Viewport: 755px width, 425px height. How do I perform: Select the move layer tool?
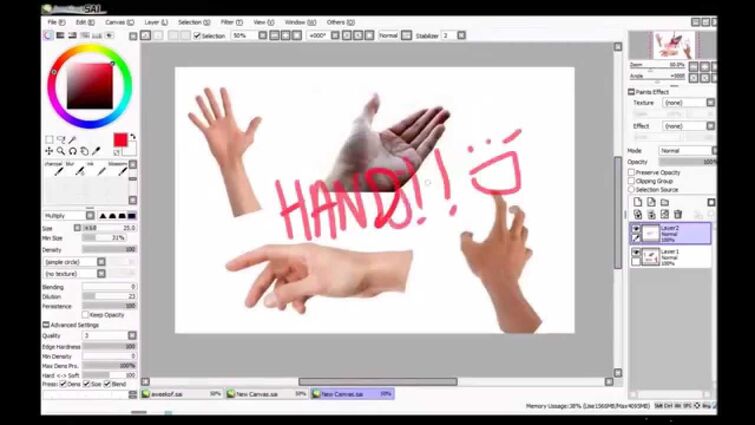pyautogui.click(x=49, y=151)
